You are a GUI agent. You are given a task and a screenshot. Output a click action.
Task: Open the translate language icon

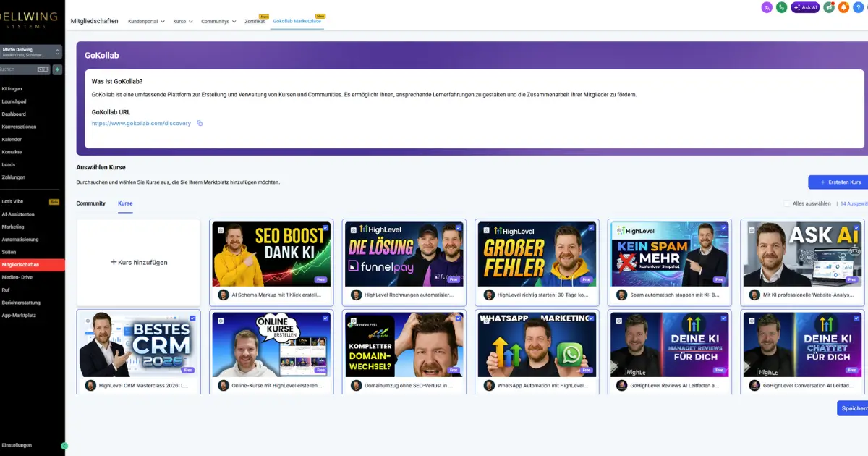(767, 7)
